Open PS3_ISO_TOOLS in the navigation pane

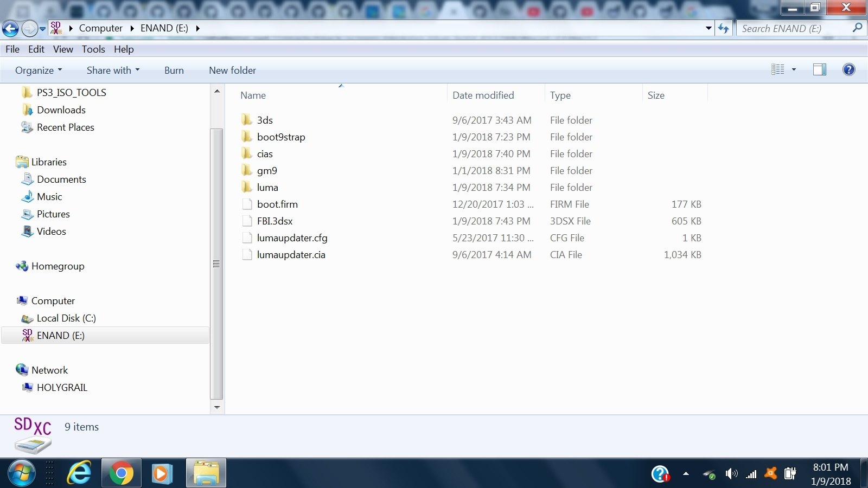(71, 93)
